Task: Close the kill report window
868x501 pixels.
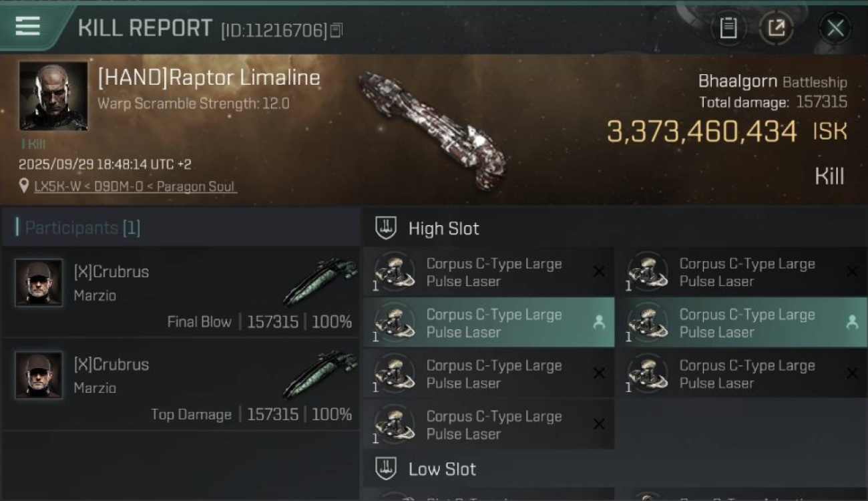Action: [835, 28]
